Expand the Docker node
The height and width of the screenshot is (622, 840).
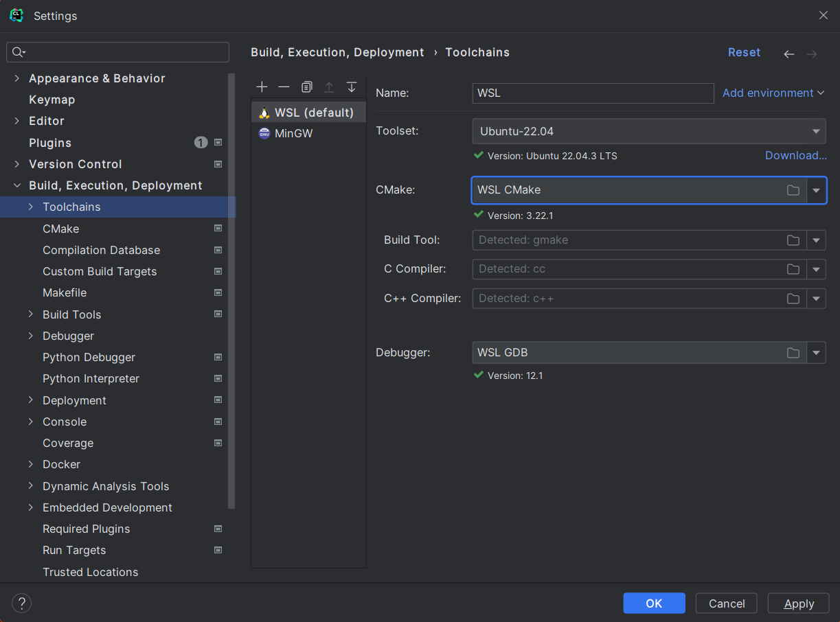click(31, 464)
